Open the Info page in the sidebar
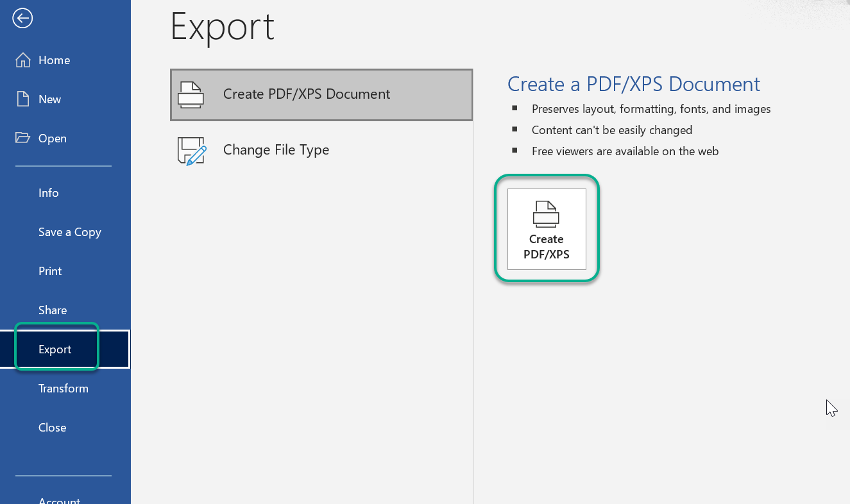Image resolution: width=850 pixels, height=504 pixels. pos(49,193)
